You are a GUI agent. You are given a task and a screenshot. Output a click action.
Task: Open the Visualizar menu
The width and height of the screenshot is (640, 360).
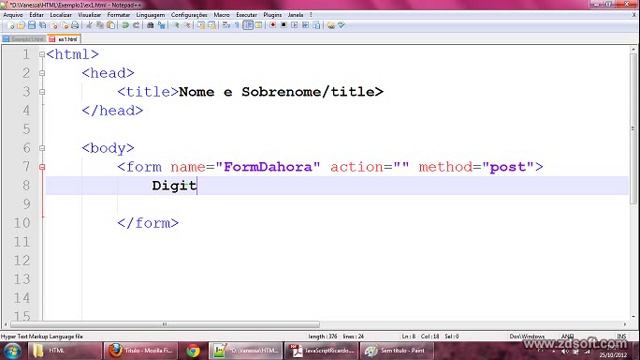pos(89,15)
